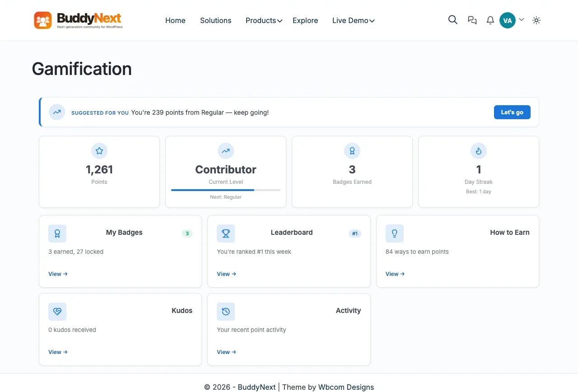Open the notifications bell
578x392 pixels.
point(490,20)
